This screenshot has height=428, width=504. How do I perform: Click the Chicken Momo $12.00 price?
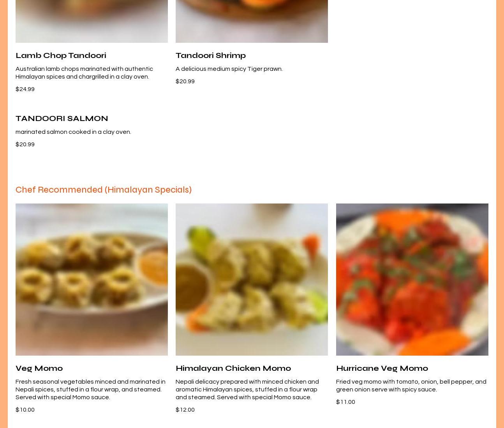[185, 410]
